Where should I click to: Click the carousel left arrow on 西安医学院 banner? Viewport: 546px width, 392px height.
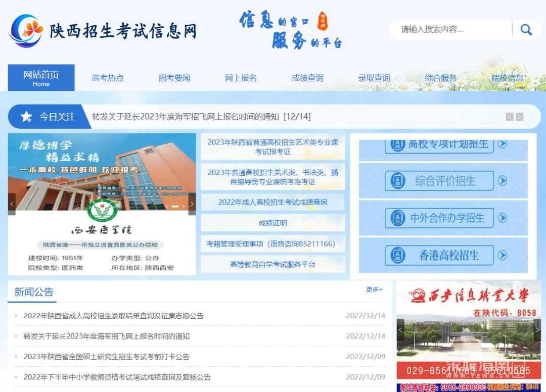point(12,204)
